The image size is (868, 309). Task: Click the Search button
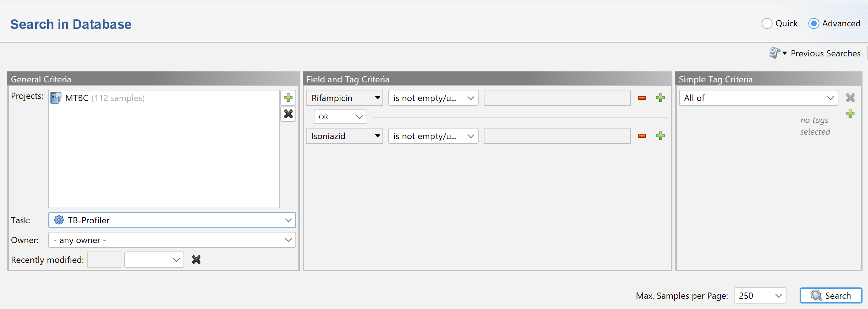831,295
